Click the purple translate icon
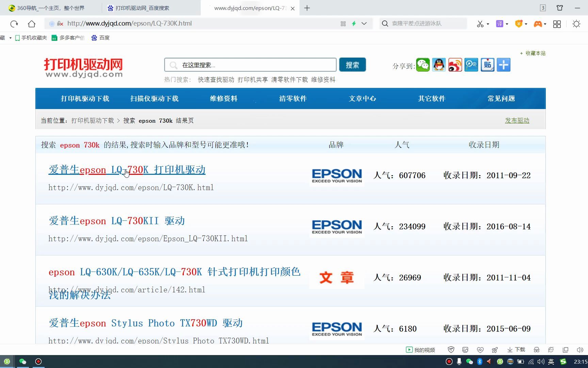Screen dimensions: 588x368 (x=500, y=24)
